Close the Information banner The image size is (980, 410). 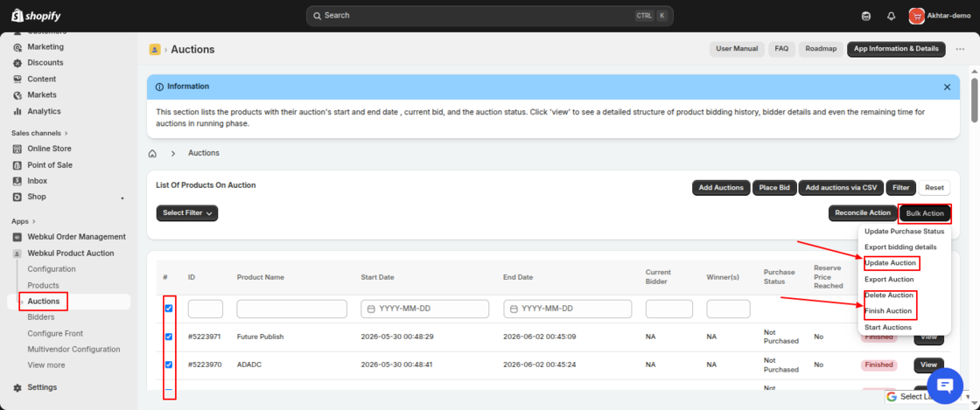point(947,87)
